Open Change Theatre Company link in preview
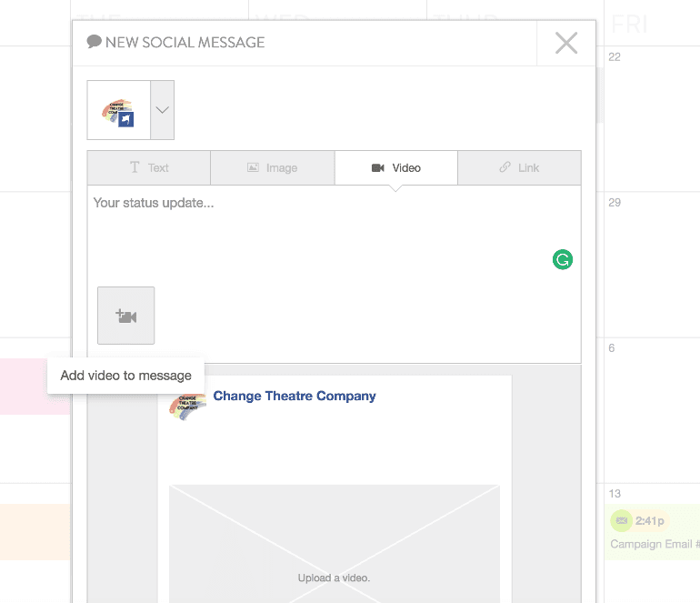 pos(294,396)
